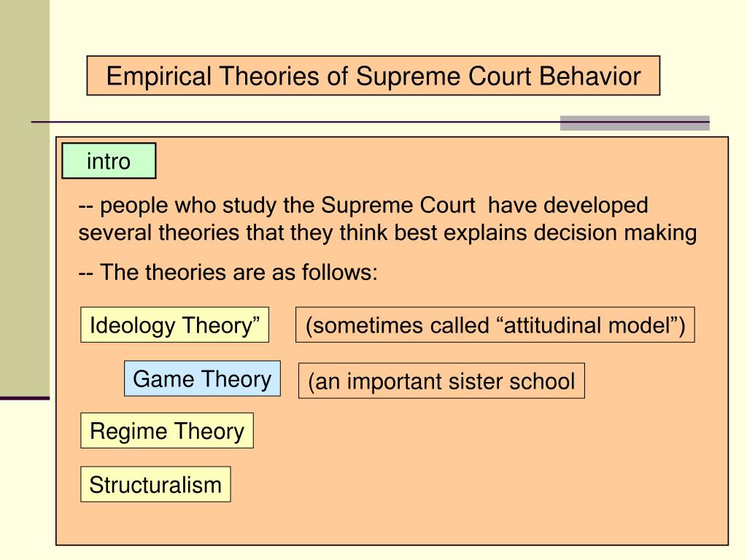
Task: Click the short dark line below the olive sidebar
Action: (x=25, y=398)
